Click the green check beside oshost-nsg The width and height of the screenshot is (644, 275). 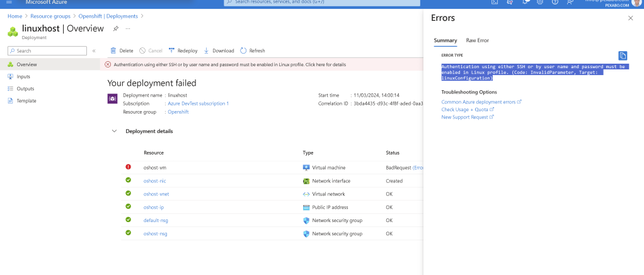(128, 233)
